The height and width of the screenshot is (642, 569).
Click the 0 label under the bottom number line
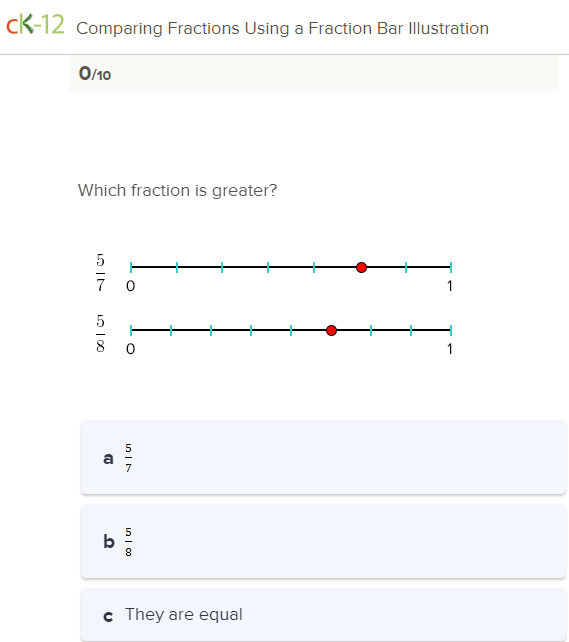pos(131,349)
